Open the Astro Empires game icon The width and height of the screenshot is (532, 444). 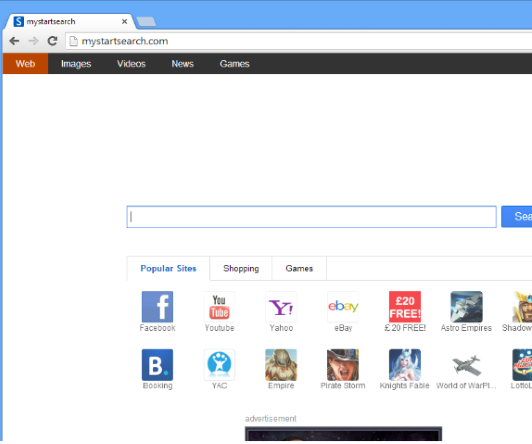point(467,307)
